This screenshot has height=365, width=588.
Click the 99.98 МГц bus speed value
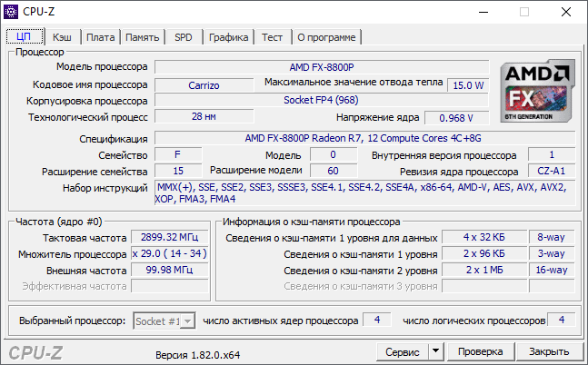[x=170, y=270]
